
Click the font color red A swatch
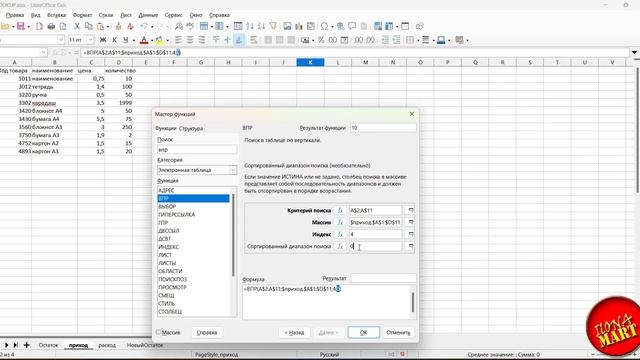coord(144,40)
